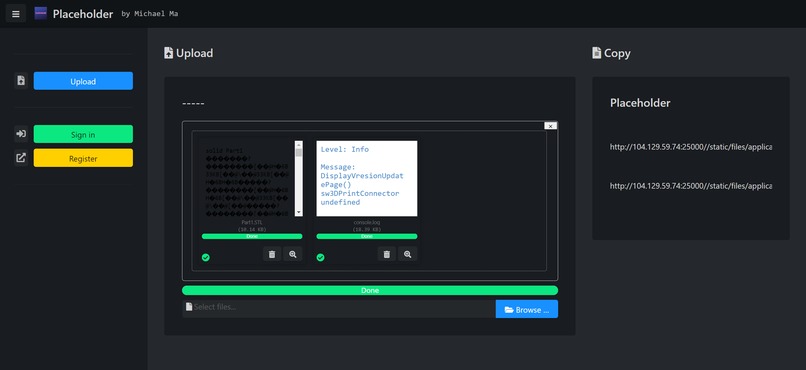
Task: Click the file icon in the Select files field
Action: pos(189,307)
